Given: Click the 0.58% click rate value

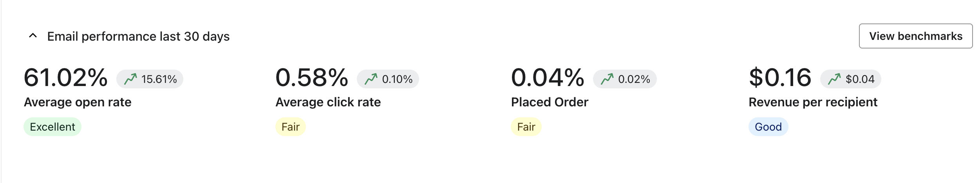Looking at the screenshot, I should click(312, 77).
